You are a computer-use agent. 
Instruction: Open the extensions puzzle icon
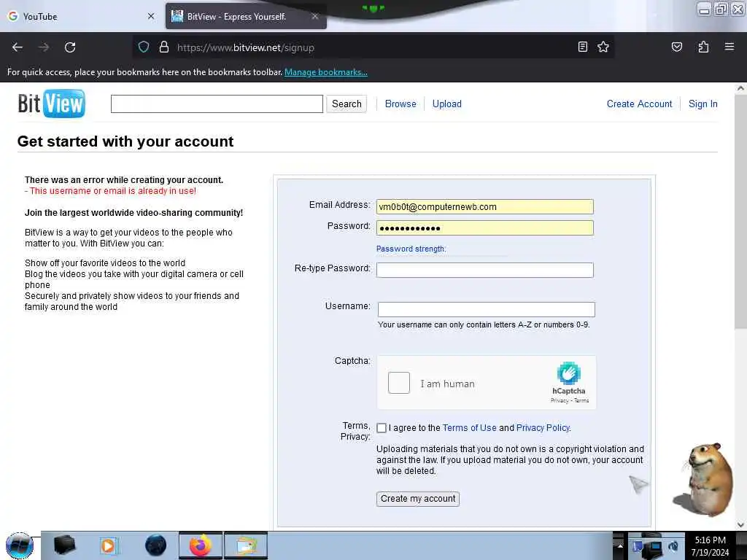[x=703, y=47]
